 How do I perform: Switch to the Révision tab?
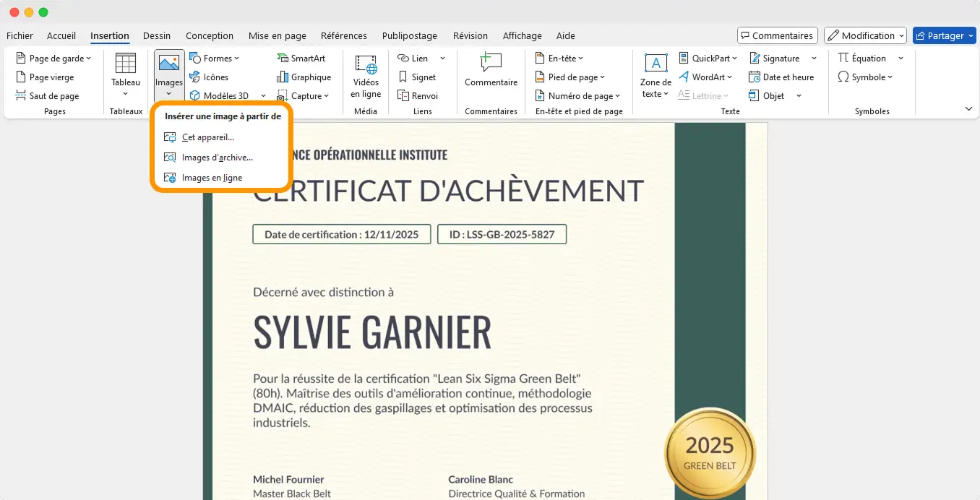point(470,35)
